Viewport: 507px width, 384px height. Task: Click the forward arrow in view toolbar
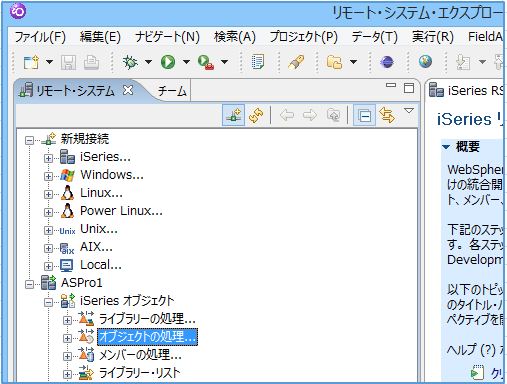click(310, 115)
